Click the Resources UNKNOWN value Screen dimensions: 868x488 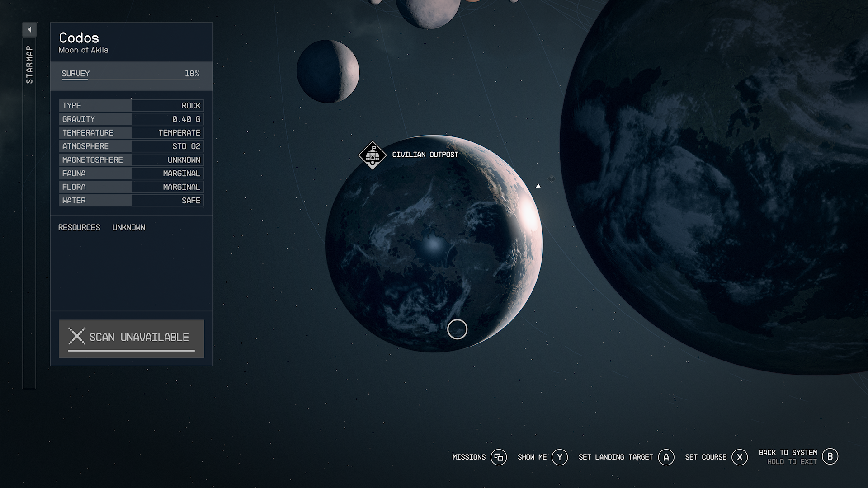tap(129, 228)
